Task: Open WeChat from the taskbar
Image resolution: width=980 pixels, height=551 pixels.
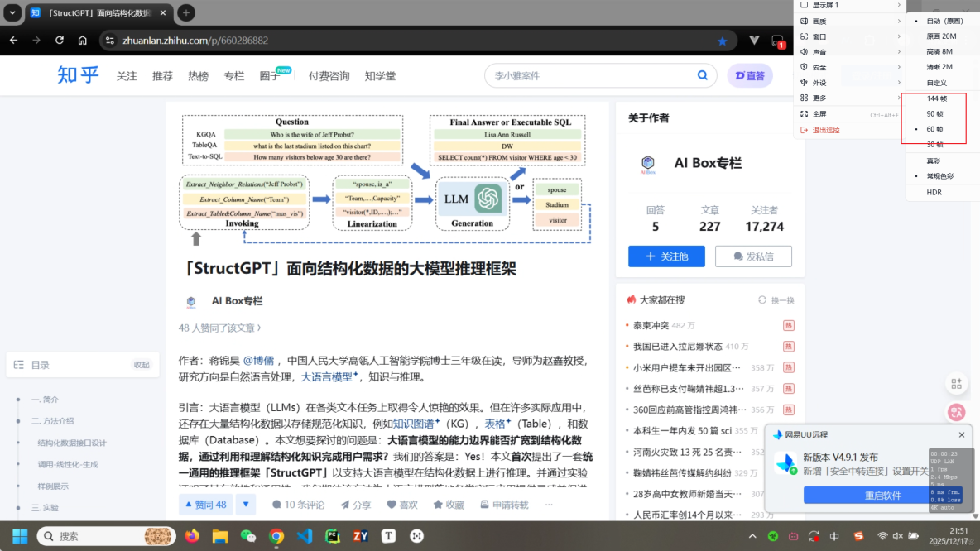Action: (247, 536)
